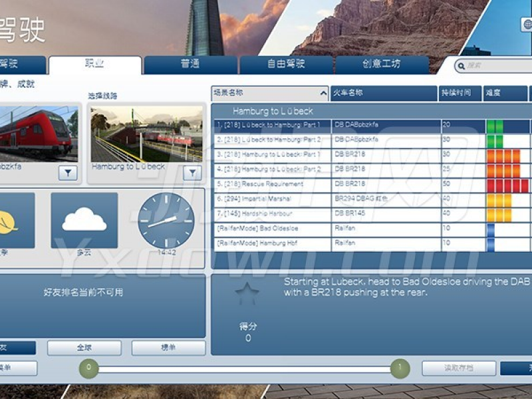Select scenario 4. [218] Hamburg to Lübeck: Part 2
The image size is (532, 399).
(x=273, y=170)
